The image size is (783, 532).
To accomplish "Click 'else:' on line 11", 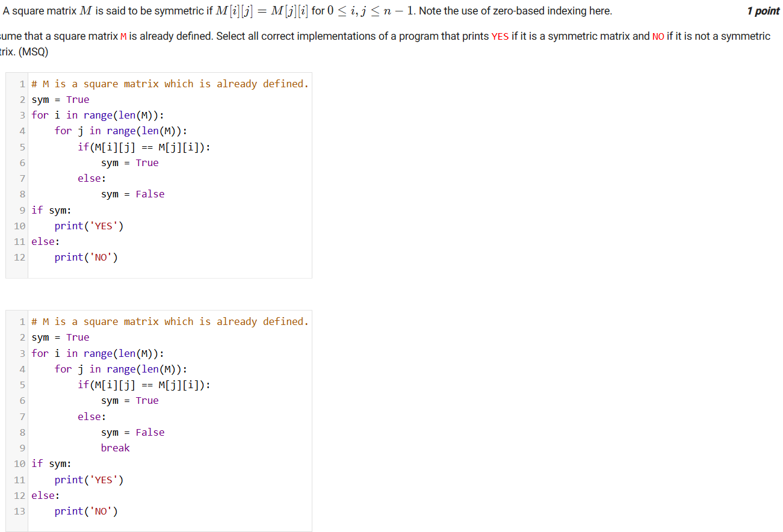I will tap(45, 241).
